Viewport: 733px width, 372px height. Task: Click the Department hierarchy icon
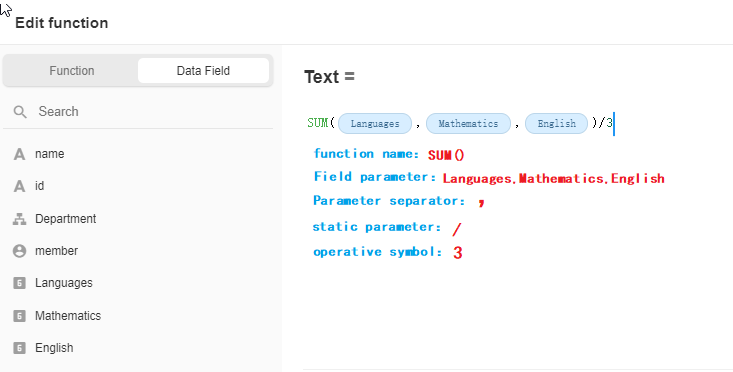click(x=19, y=219)
